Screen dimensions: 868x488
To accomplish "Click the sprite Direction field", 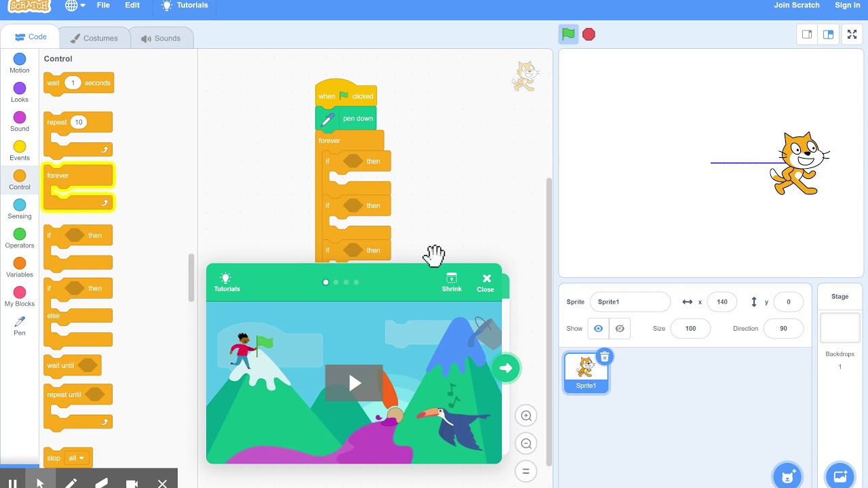I will click(x=783, y=328).
